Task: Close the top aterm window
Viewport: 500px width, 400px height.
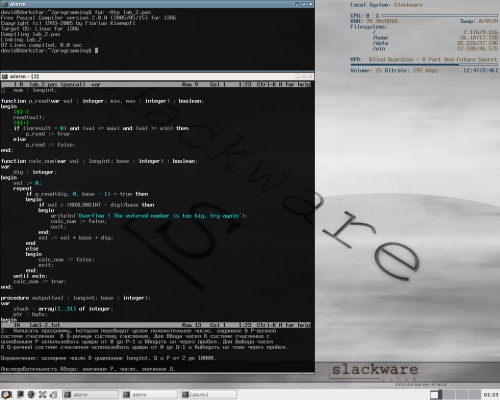Action: pyautogui.click(x=310, y=4)
